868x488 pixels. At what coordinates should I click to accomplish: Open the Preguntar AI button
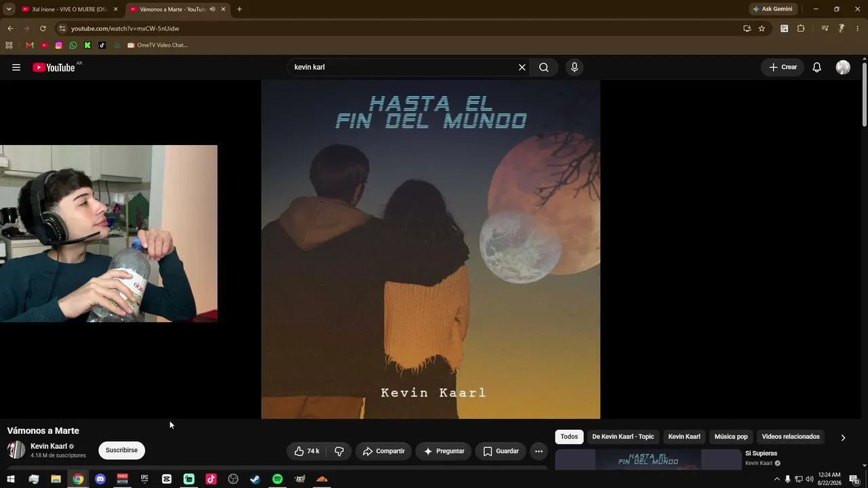click(444, 451)
